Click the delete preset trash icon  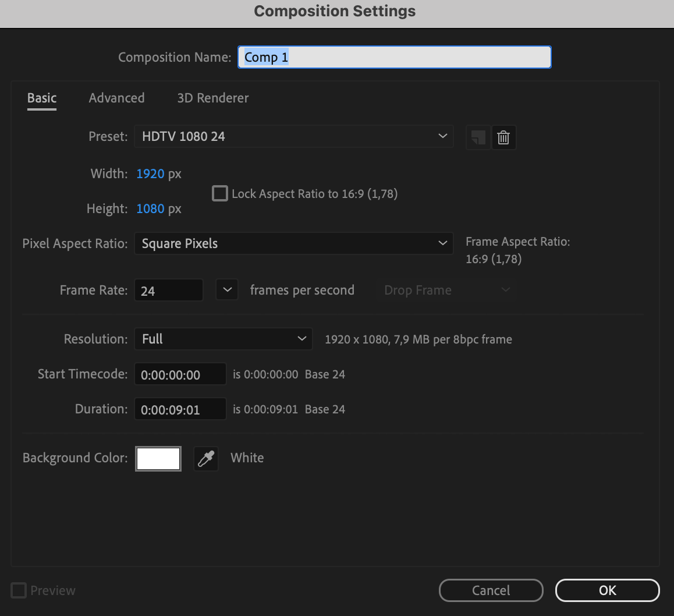(x=504, y=137)
